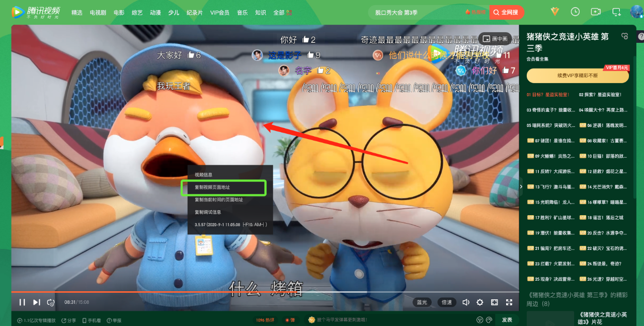The width and height of the screenshot is (644, 326).
Task: Click the 发表 send button
Action: 507,320
